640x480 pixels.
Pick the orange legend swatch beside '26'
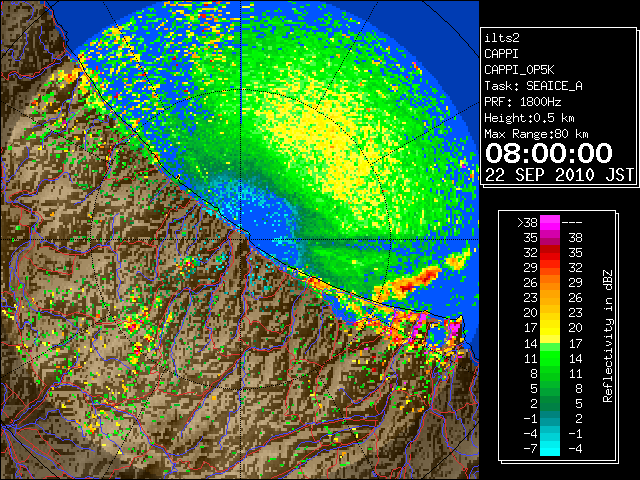(550, 283)
